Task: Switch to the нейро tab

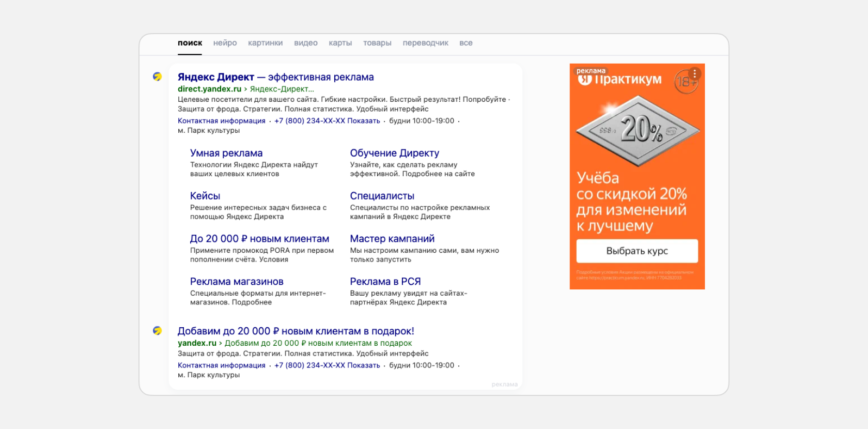Action: point(225,43)
